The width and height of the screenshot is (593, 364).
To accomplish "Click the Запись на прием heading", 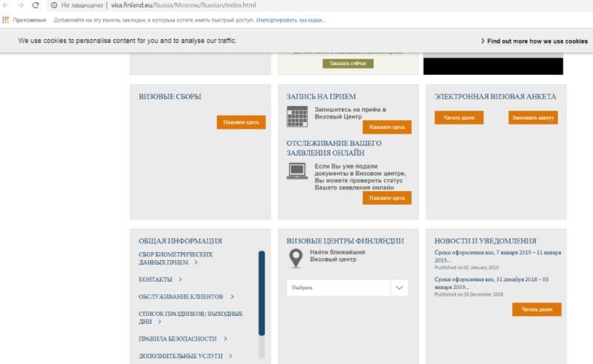I will 321,96.
